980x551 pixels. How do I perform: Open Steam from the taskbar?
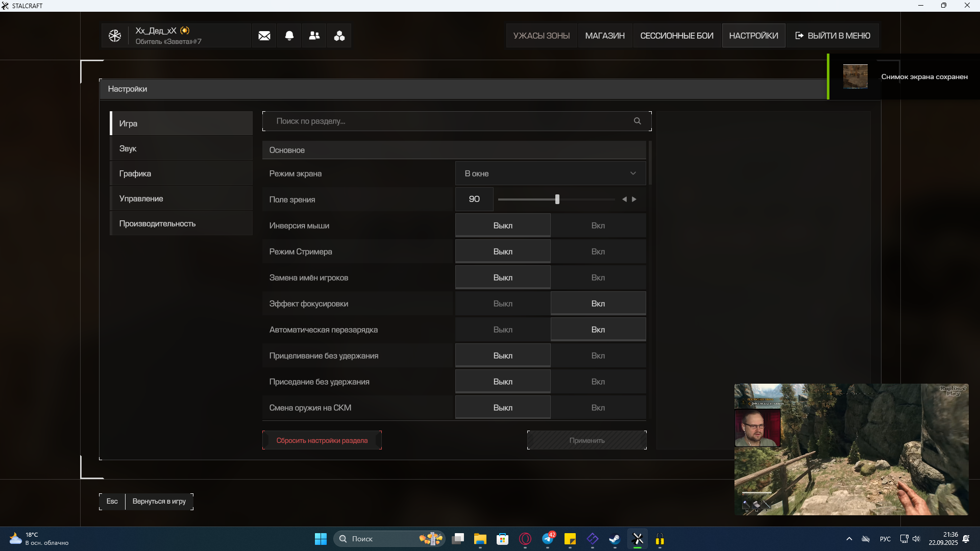click(x=615, y=539)
